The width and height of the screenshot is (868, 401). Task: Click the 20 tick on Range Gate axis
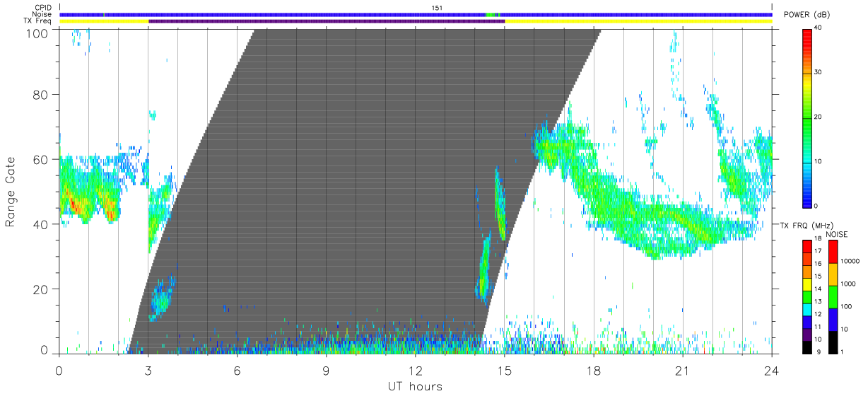pyautogui.click(x=42, y=289)
